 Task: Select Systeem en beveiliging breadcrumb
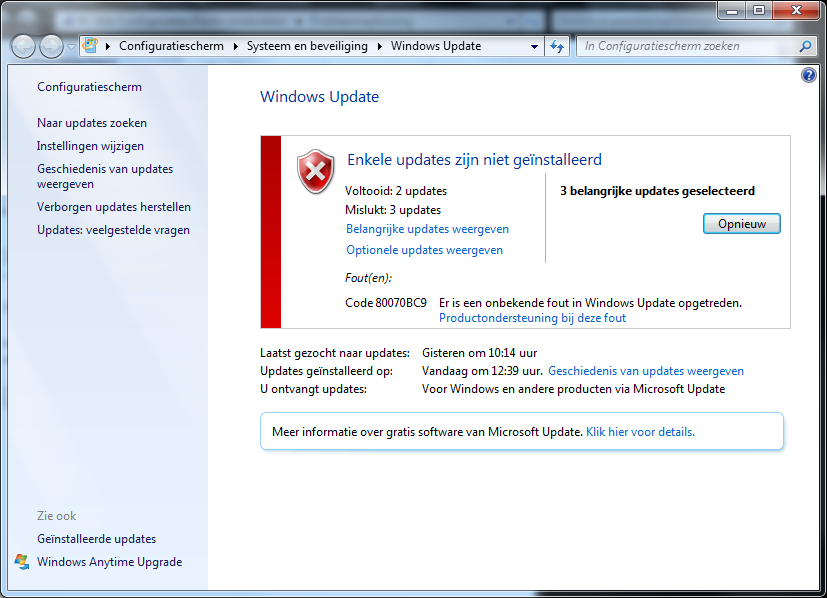[307, 46]
